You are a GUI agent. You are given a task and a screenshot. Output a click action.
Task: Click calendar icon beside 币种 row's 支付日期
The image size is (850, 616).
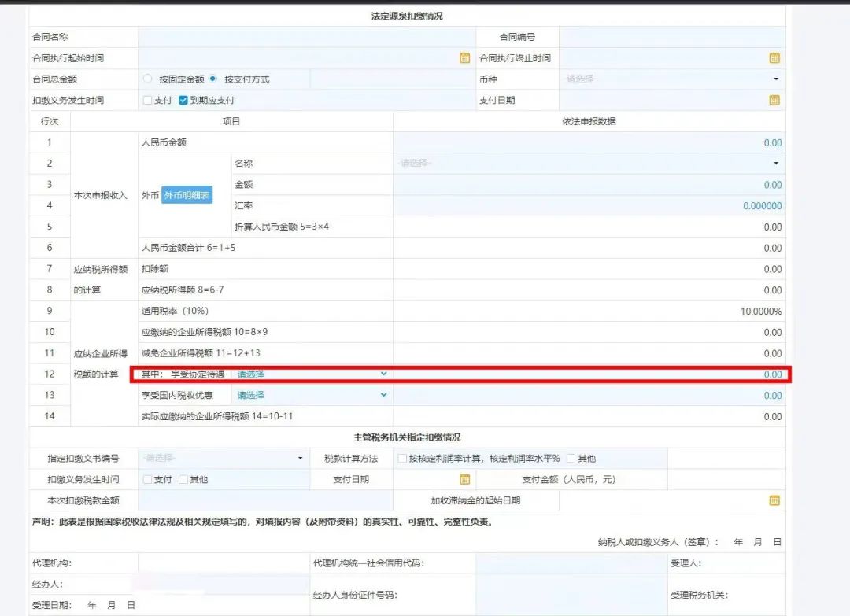pos(774,100)
